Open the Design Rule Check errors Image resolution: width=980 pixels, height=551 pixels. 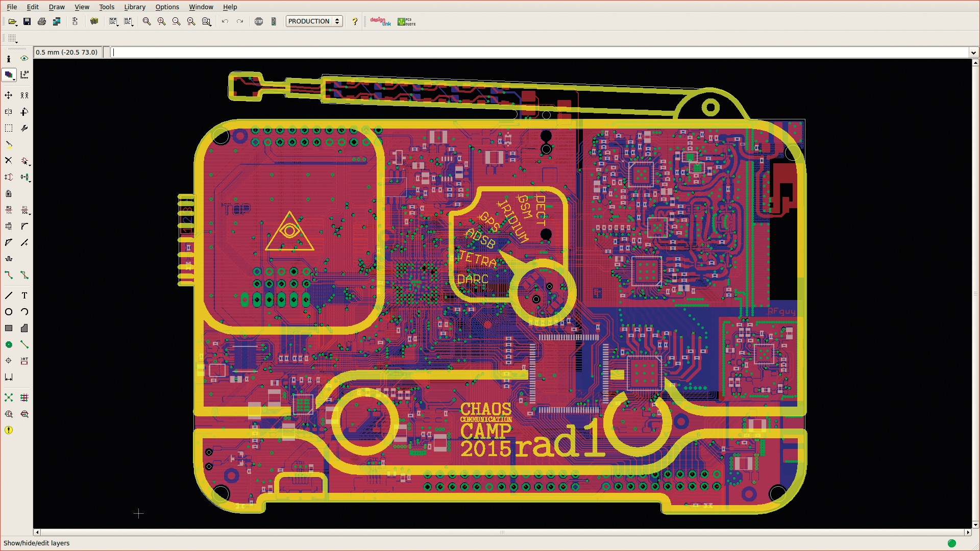tap(9, 430)
